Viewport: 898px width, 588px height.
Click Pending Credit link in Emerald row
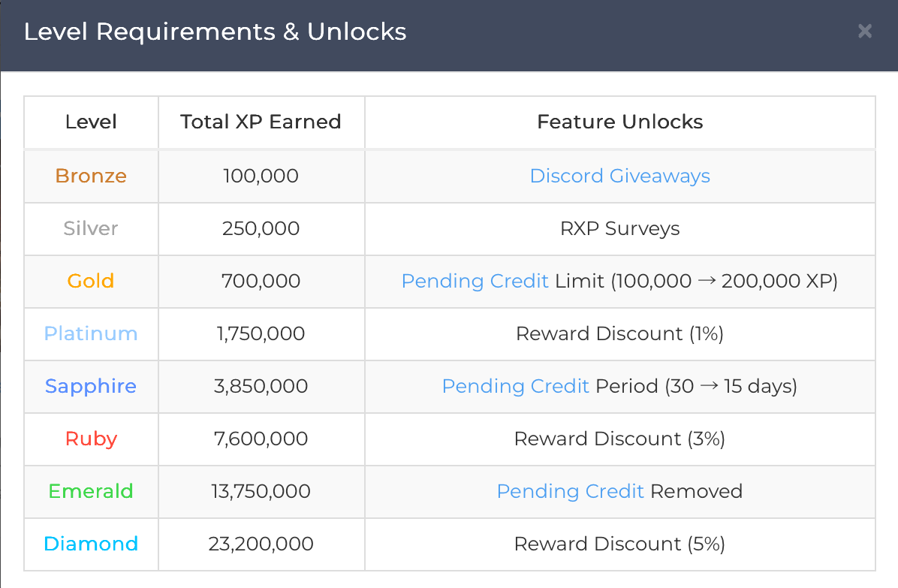[x=571, y=491]
